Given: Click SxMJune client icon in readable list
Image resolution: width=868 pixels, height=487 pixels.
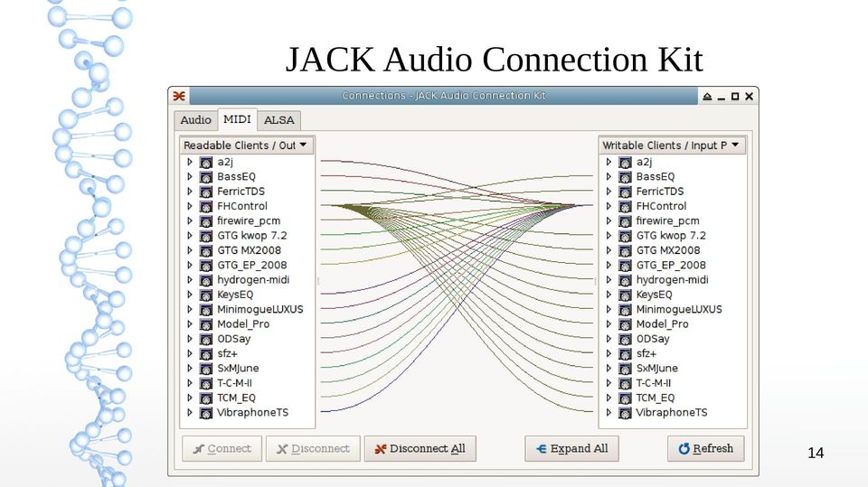Looking at the screenshot, I should click(x=206, y=370).
